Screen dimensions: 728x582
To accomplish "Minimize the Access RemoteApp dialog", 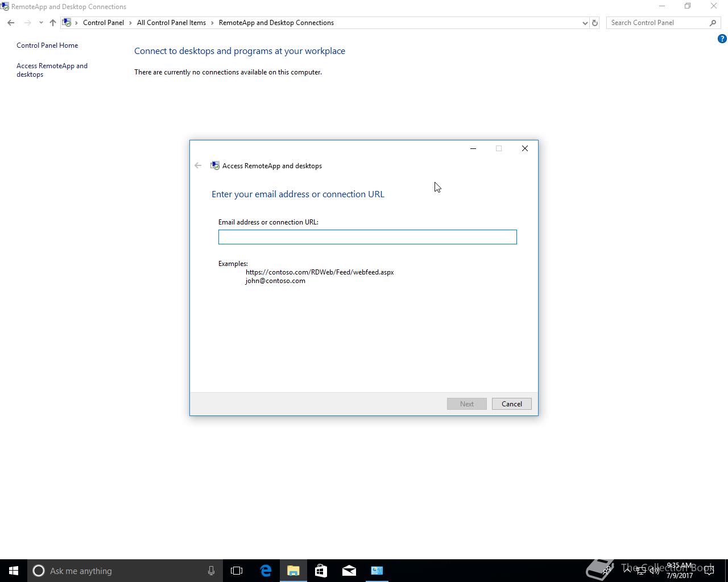I will (473, 148).
